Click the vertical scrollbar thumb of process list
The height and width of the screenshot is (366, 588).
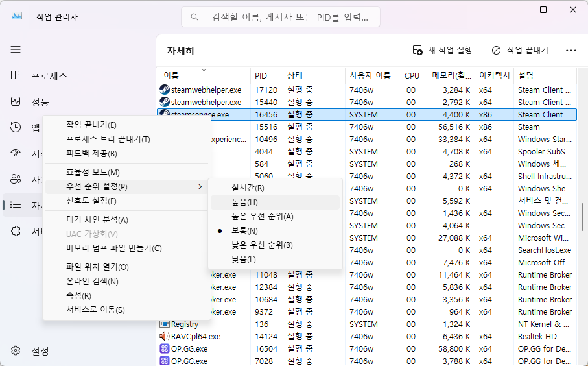point(582,218)
